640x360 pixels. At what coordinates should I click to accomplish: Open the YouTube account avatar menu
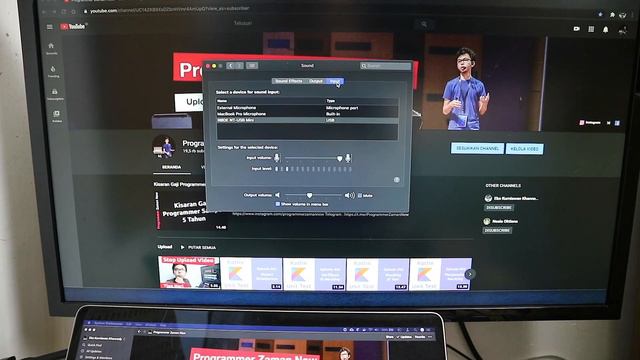point(623,30)
